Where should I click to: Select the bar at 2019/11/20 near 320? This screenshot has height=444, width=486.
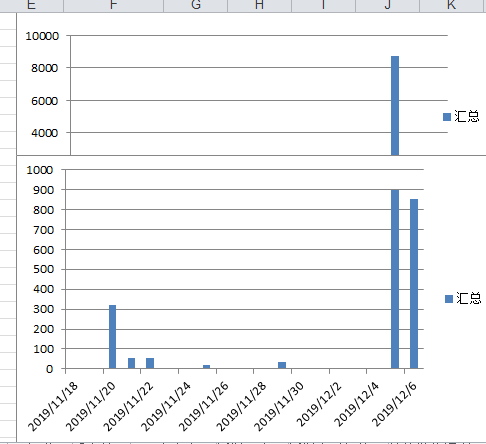113,337
